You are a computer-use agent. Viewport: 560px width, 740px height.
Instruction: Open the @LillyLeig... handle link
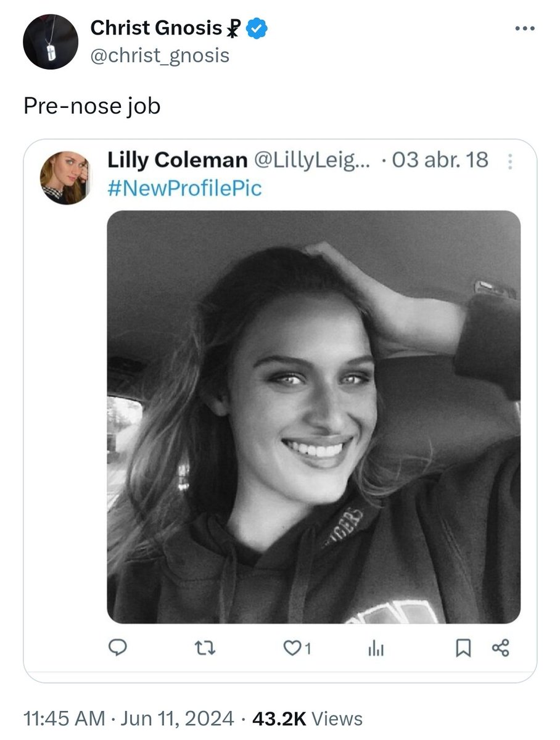311,160
